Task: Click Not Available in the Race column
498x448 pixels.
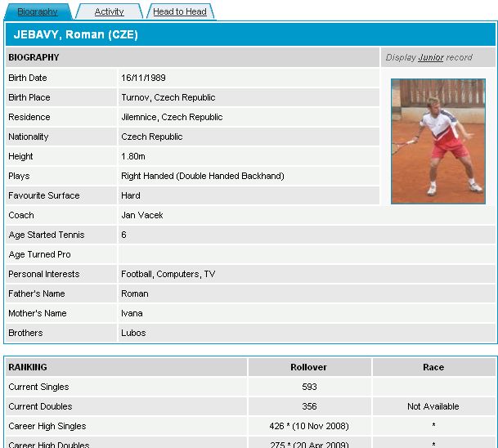Action: (x=433, y=406)
